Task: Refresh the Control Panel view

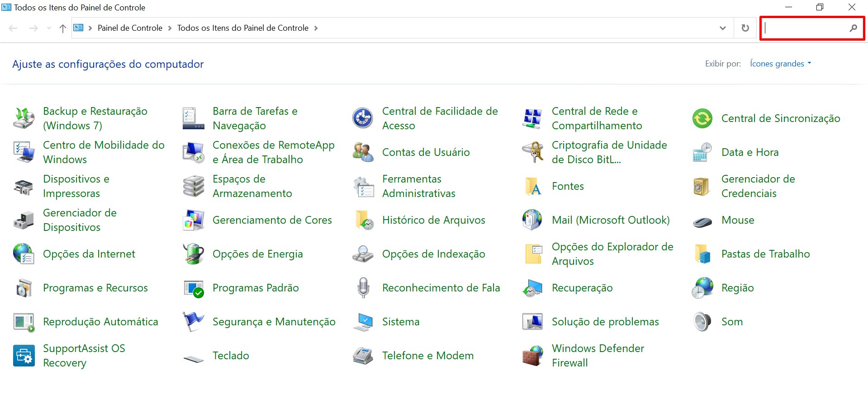Action: (745, 28)
